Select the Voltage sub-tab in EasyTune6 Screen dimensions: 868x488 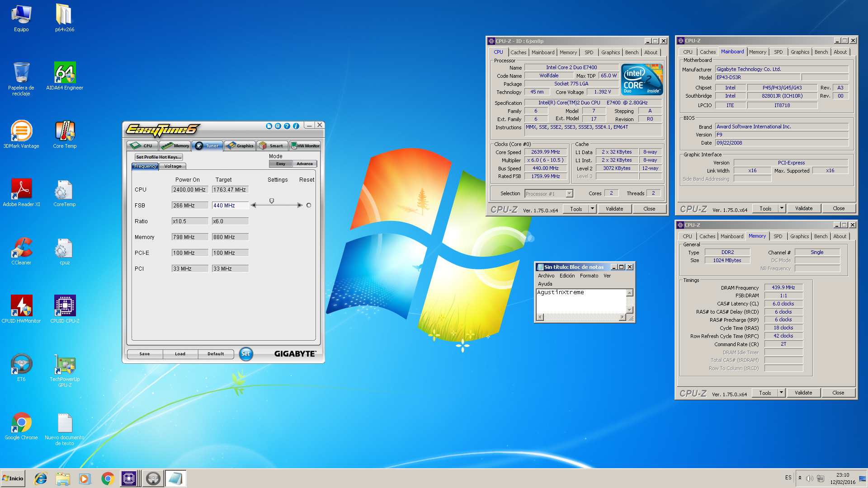pyautogui.click(x=173, y=166)
